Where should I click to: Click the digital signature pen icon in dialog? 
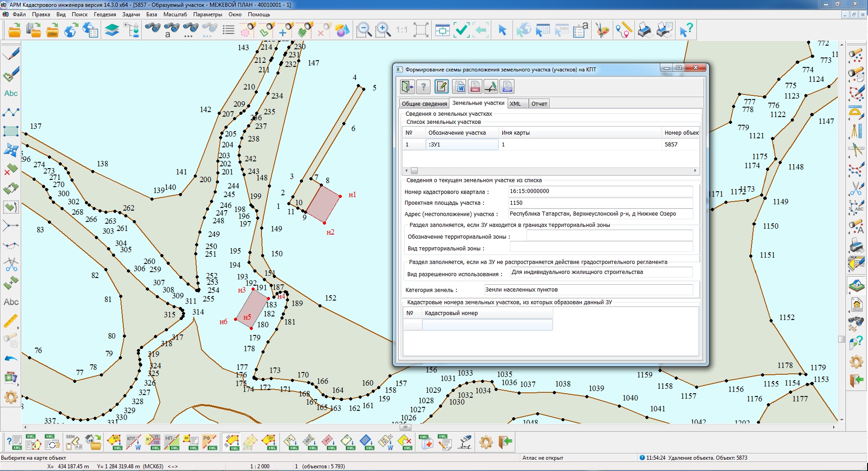491,86
